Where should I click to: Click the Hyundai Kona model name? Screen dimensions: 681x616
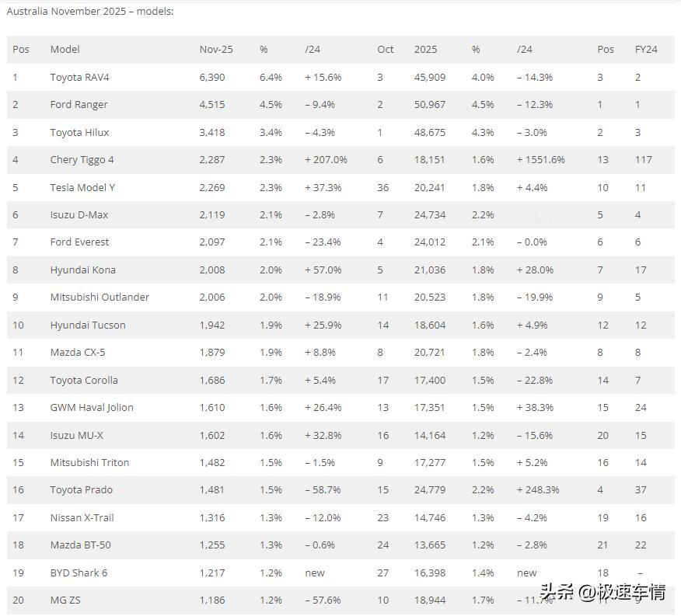tap(83, 270)
